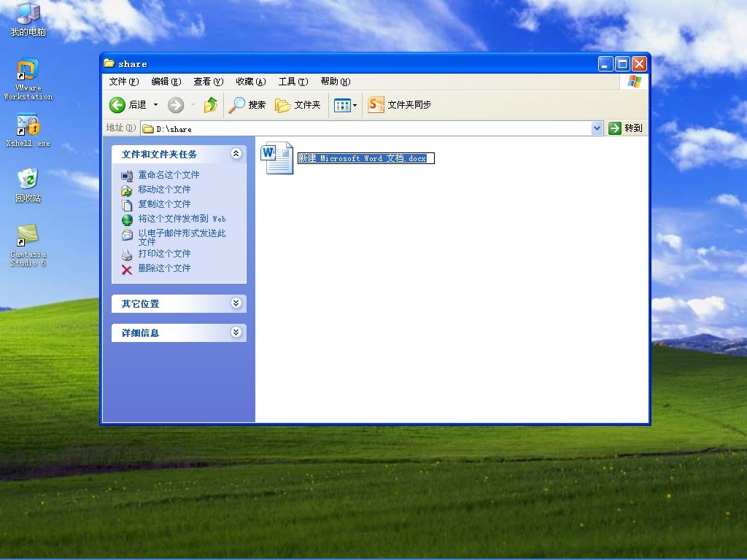Open the 收藏(A) menu

[251, 82]
